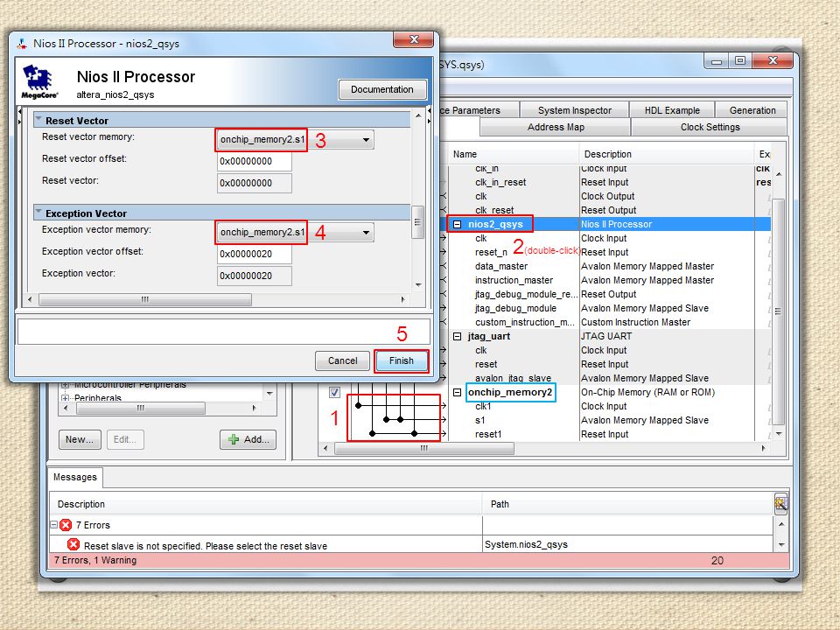Viewport: 840px width, 630px height.
Task: Select the s1 interface under onchip_memory2
Action: tap(609, 421)
